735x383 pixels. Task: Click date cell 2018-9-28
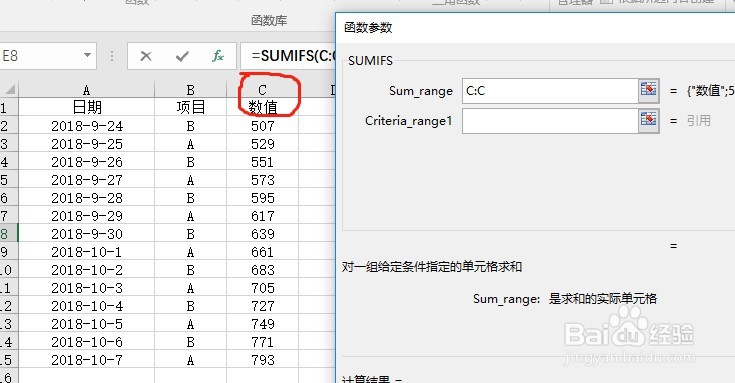(x=86, y=197)
